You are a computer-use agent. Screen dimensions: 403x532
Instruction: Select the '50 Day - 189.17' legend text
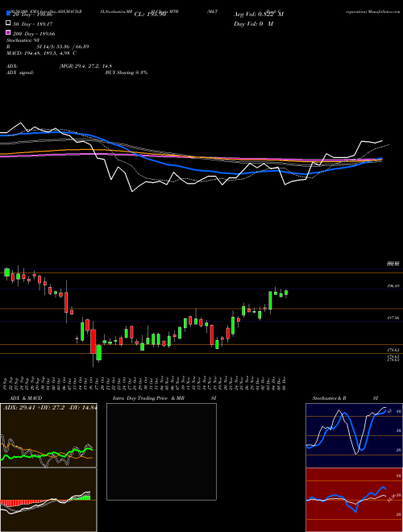tap(33, 24)
